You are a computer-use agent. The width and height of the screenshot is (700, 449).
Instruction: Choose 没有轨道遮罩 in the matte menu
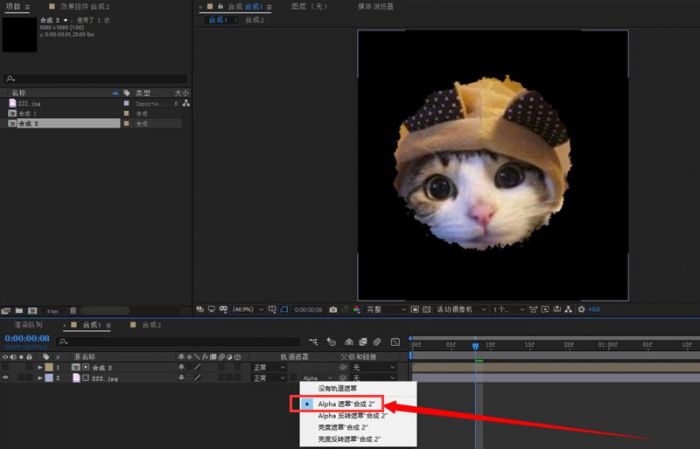tap(336, 388)
